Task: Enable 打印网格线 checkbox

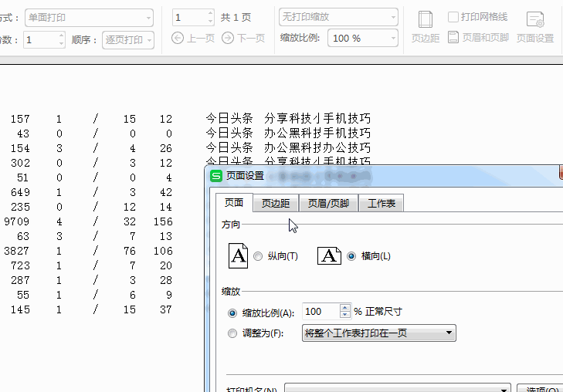Action: (x=453, y=17)
